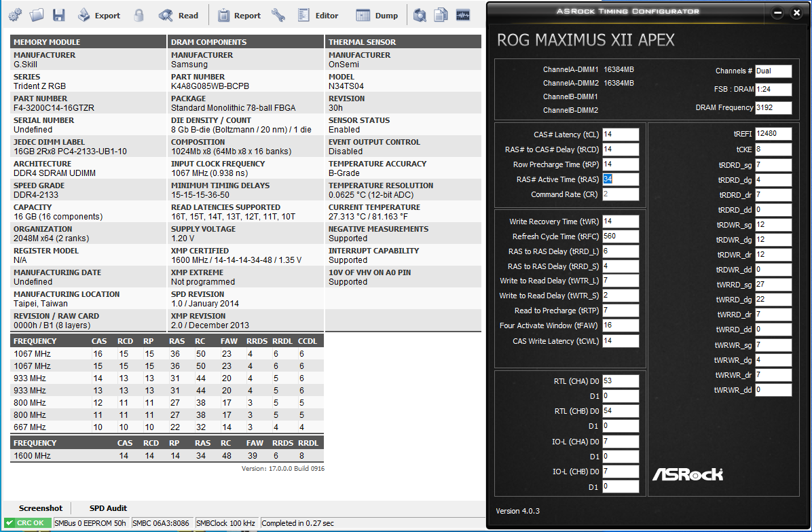Viewport: 812px width, 532px height.
Task: Click the tRDWR_sg field
Action: click(773, 225)
